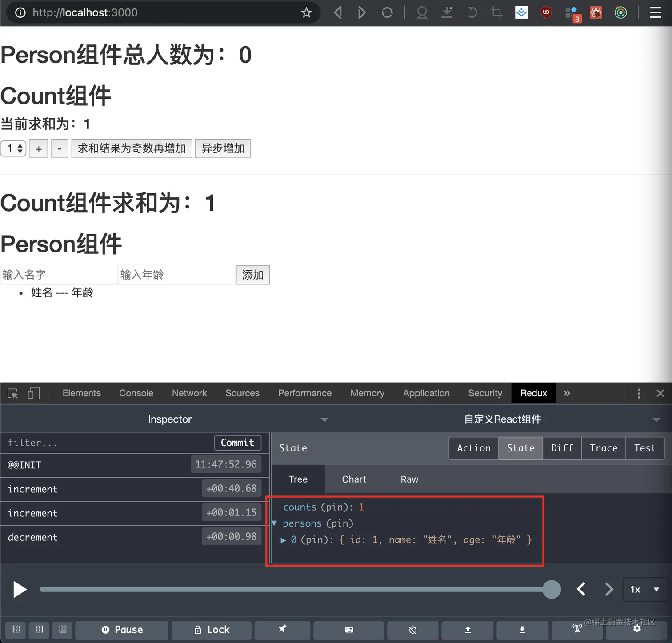
Task: Click the browser undo arrow icon
Action: coord(472,12)
